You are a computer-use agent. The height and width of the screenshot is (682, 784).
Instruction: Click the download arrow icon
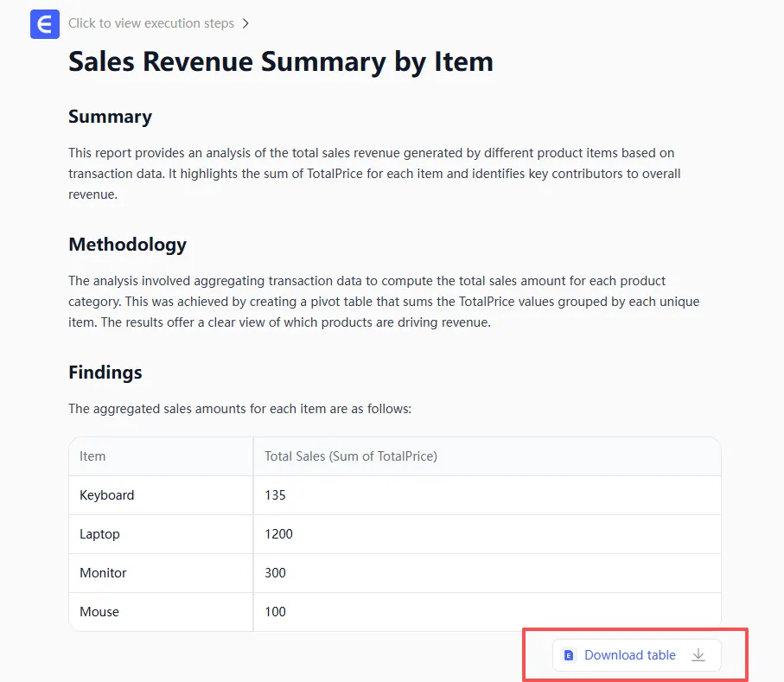pos(698,655)
